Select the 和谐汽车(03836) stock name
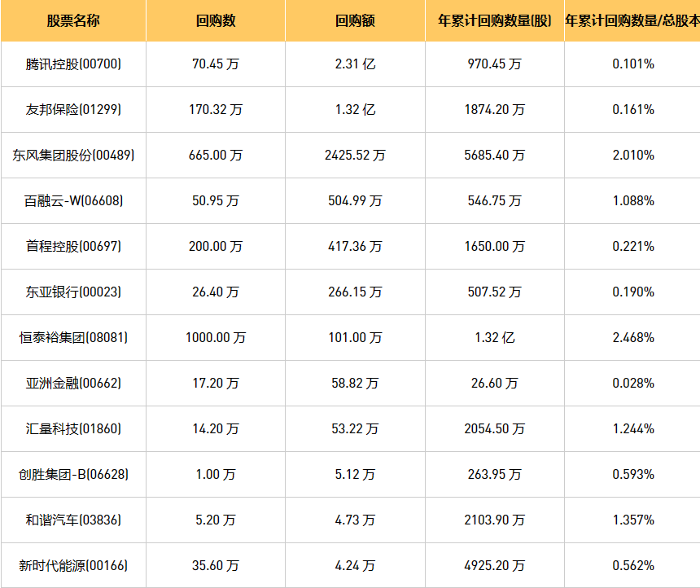Image resolution: width=700 pixels, height=588 pixels. (73, 520)
